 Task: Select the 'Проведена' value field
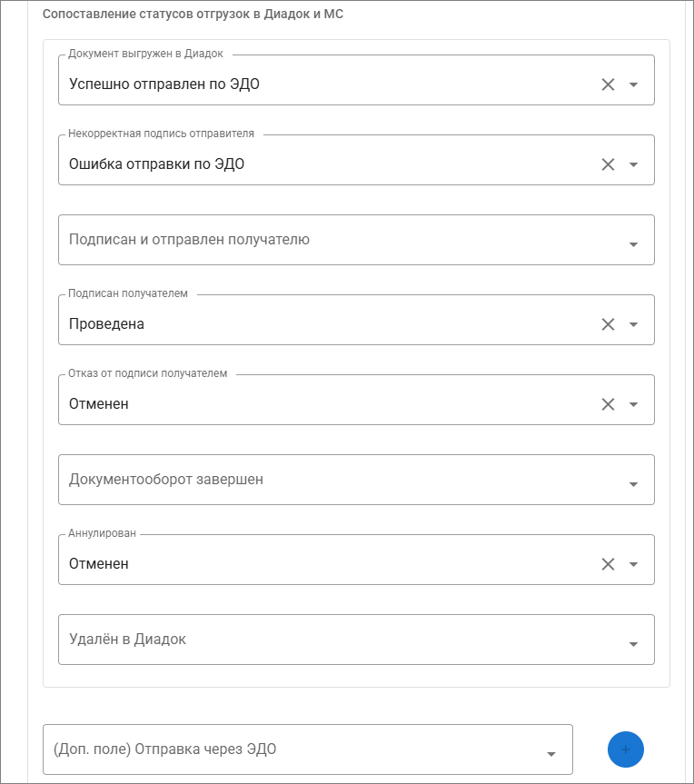(106, 324)
